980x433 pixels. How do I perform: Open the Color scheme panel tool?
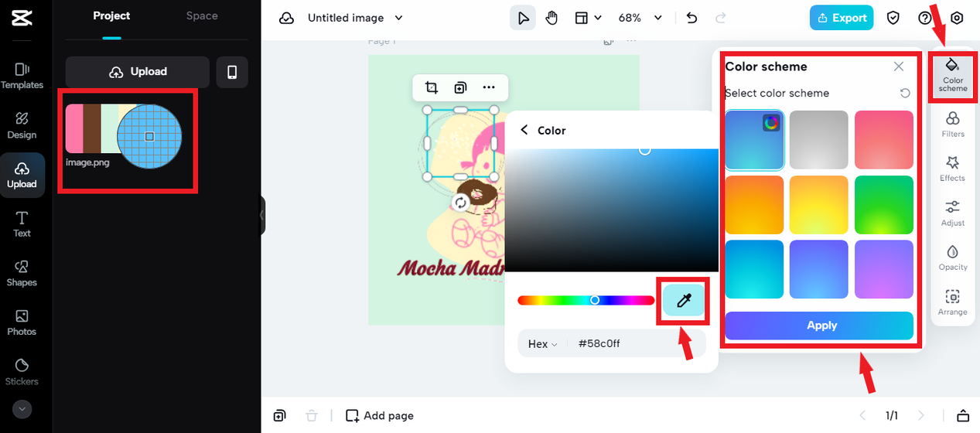[952, 75]
